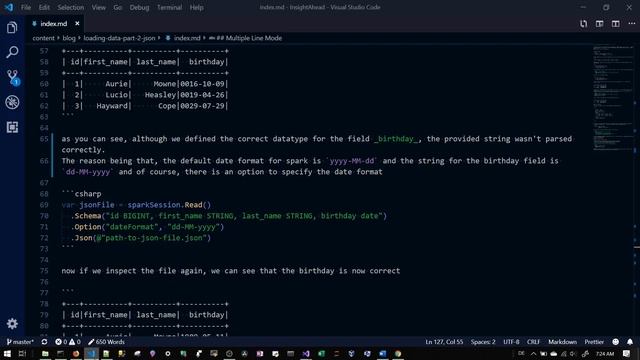Close the index.md editor tab
Viewport: 640px width, 360px height.
coord(77,24)
